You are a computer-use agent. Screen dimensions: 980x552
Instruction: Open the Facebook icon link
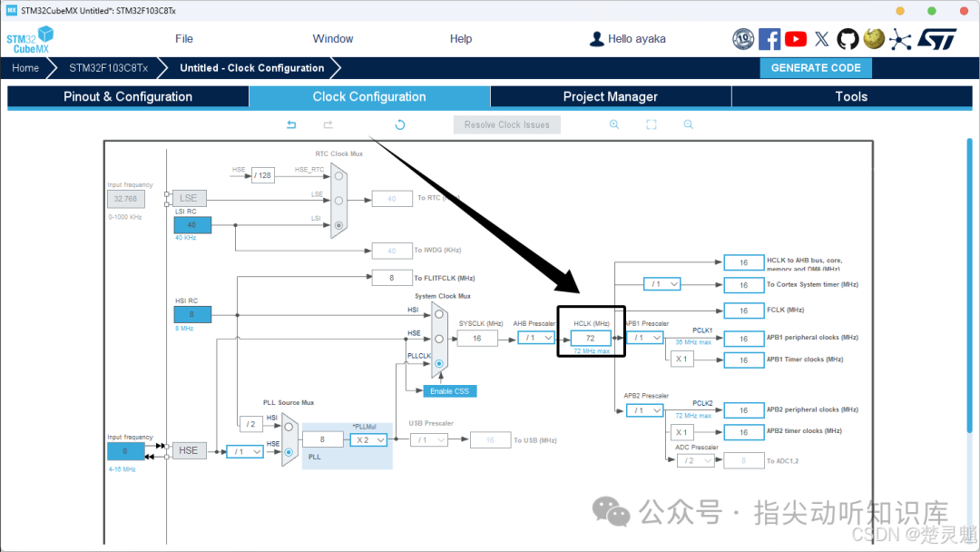click(769, 39)
